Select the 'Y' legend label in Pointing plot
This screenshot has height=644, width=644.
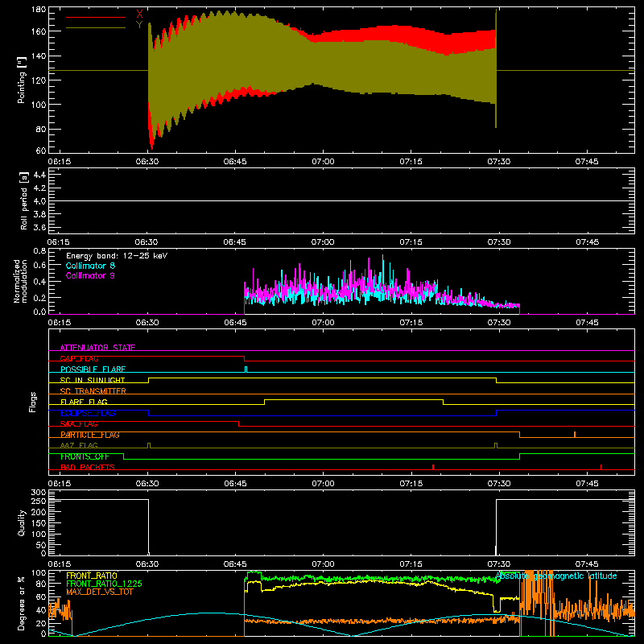click(x=139, y=25)
